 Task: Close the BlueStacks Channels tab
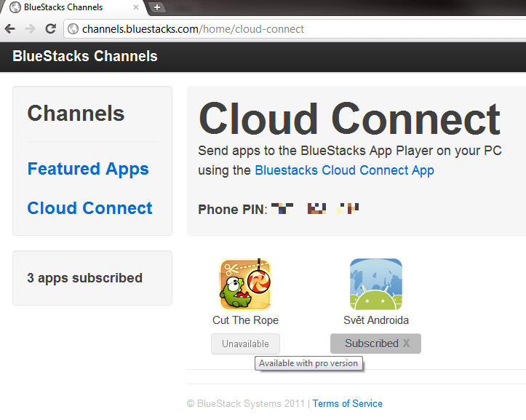pyautogui.click(x=136, y=7)
